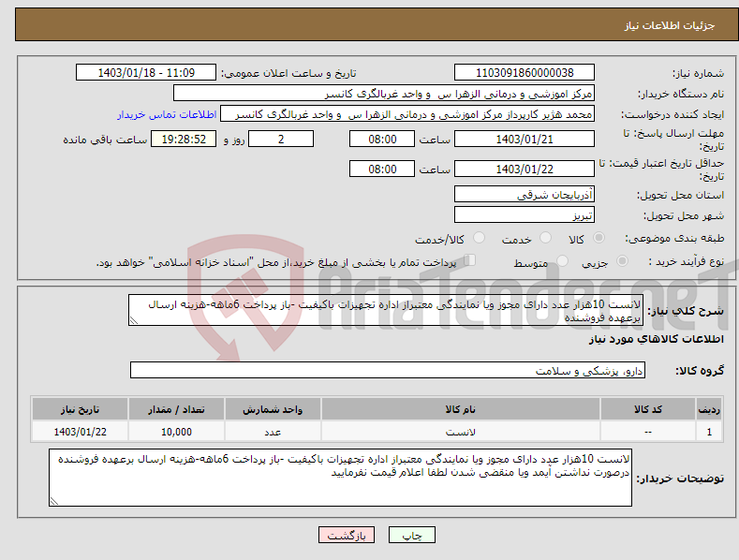Screen dimensions: 739x560
Task: Click the remaining days field showing 2
Action: 281,139
